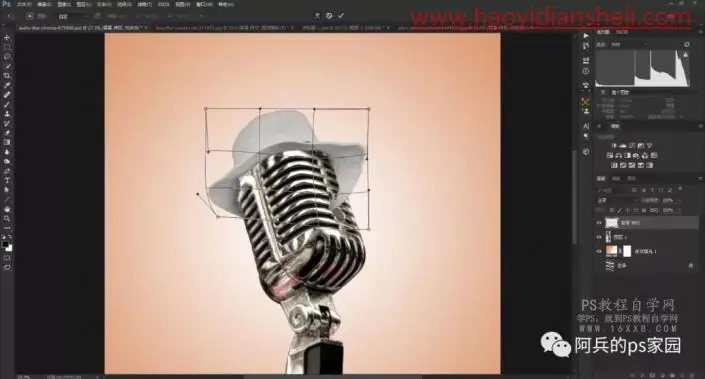Open the layer filter type dropdown

pyautogui.click(x=611, y=190)
